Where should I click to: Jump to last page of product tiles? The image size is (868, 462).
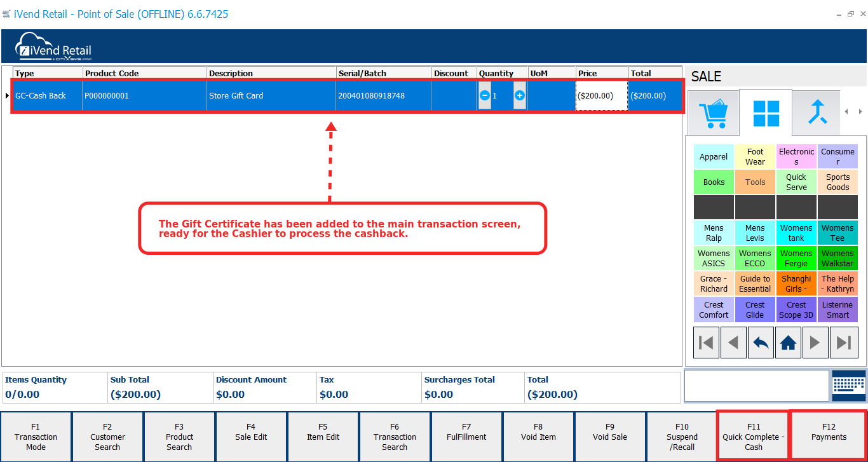(843, 343)
